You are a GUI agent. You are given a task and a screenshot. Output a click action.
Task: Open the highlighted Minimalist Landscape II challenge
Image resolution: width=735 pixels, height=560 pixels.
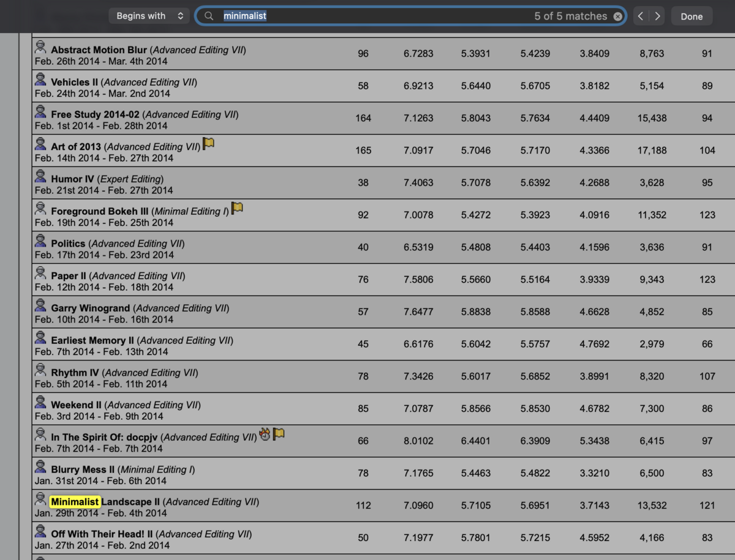click(105, 502)
